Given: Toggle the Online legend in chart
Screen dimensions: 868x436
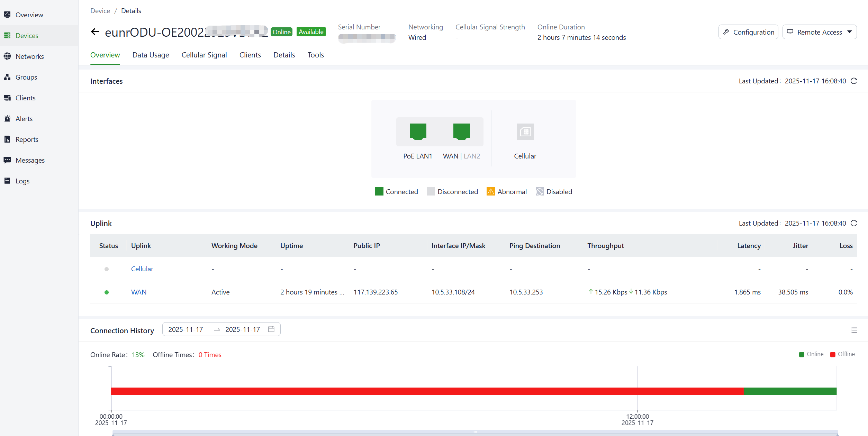Looking at the screenshot, I should (x=811, y=354).
